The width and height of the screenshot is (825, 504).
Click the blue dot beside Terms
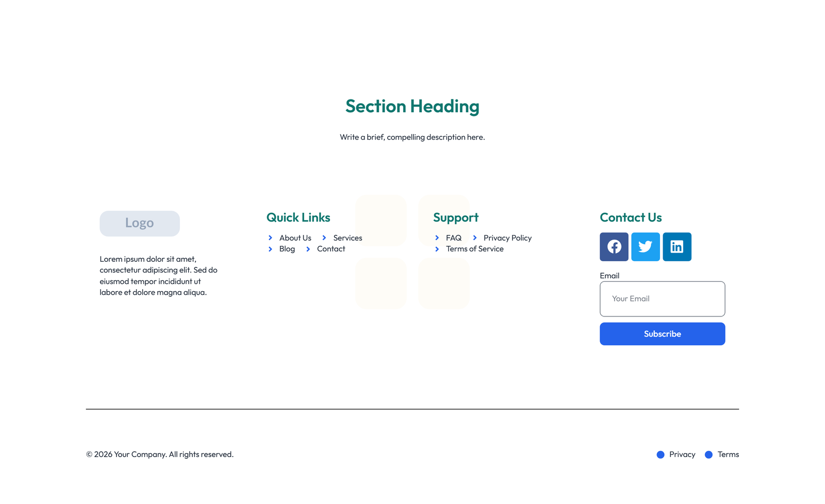pos(708,455)
